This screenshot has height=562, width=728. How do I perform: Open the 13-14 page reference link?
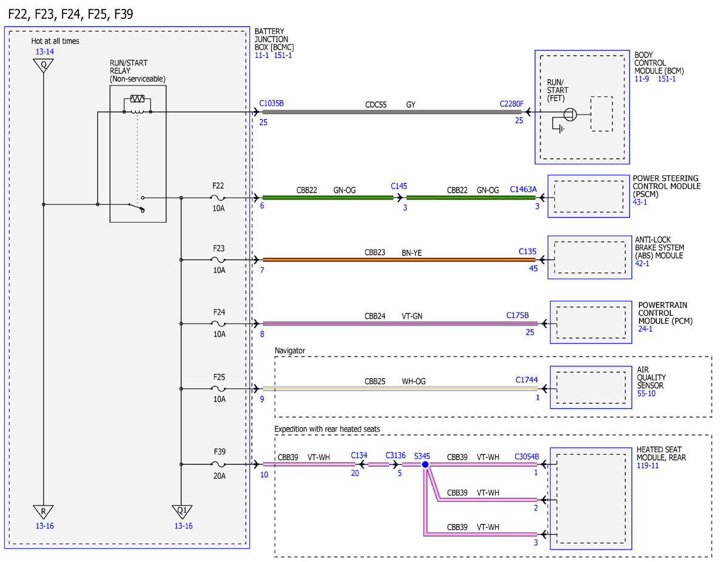(44, 52)
